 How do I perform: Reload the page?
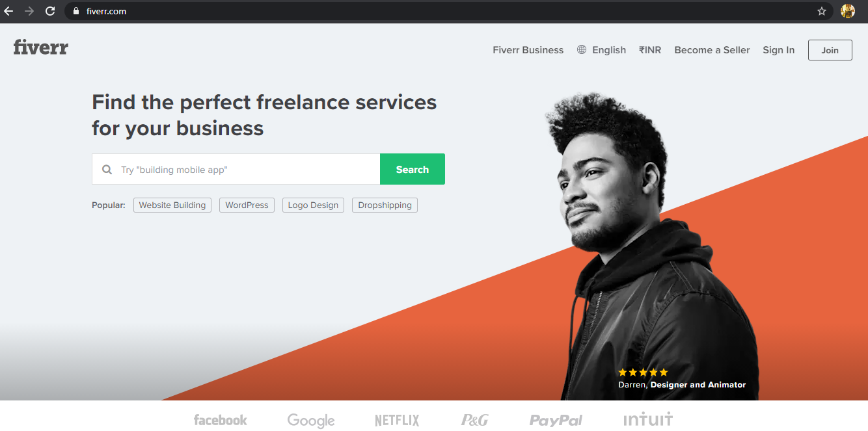[50, 11]
